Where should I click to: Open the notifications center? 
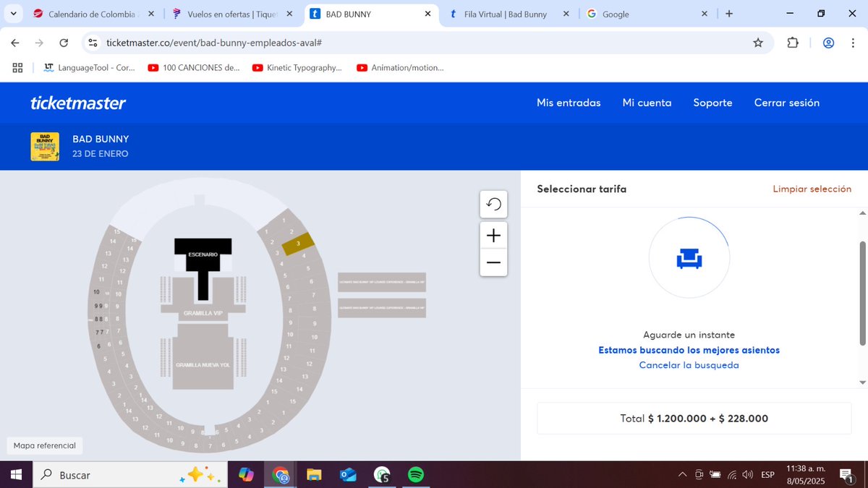pyautogui.click(x=845, y=475)
